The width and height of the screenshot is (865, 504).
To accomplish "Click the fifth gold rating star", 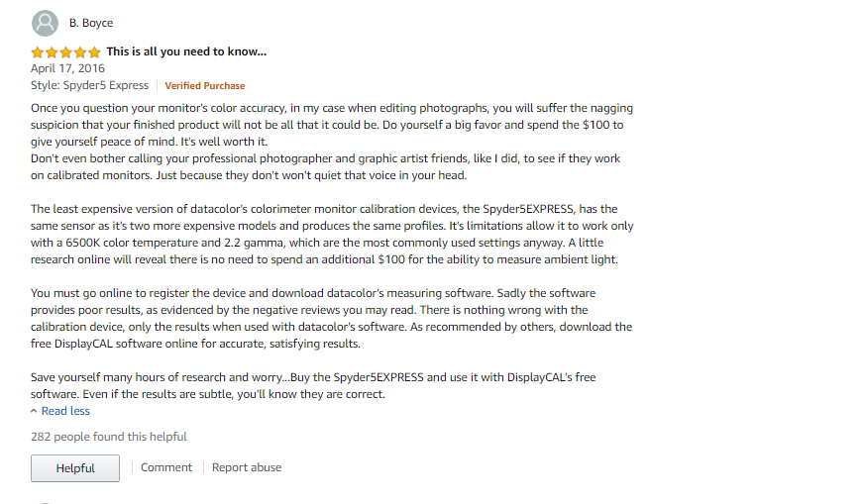I will [94, 52].
